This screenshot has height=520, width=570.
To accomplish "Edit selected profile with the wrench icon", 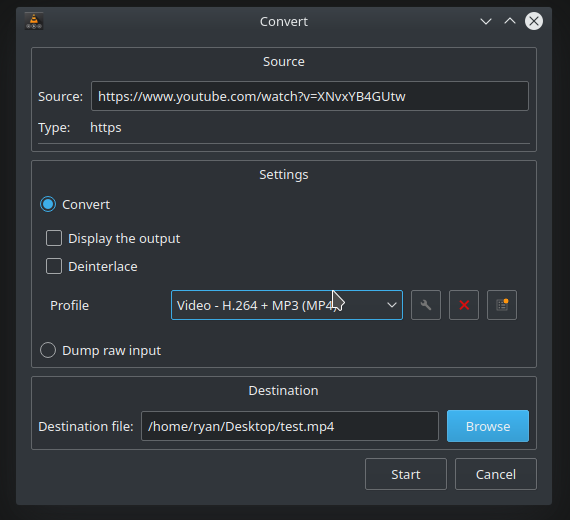I will pos(426,305).
